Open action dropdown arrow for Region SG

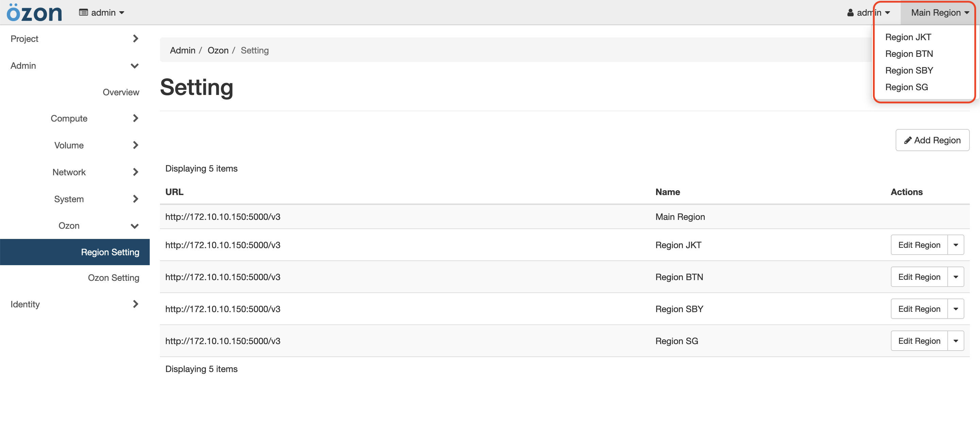(955, 341)
